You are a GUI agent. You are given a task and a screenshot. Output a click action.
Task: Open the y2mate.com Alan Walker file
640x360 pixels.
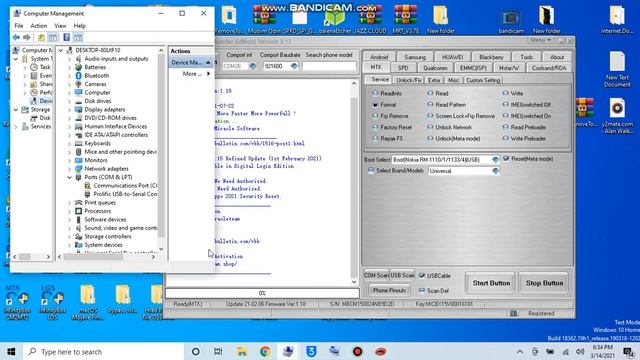617,116
